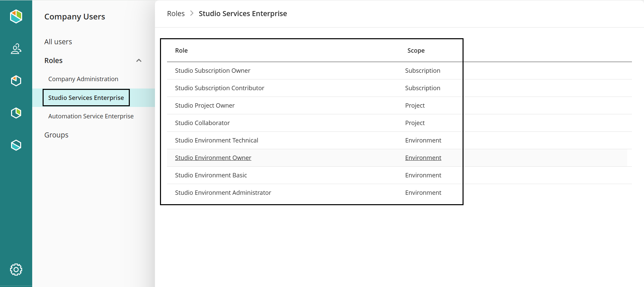Click the hexagon icon with orange segment

click(16, 81)
